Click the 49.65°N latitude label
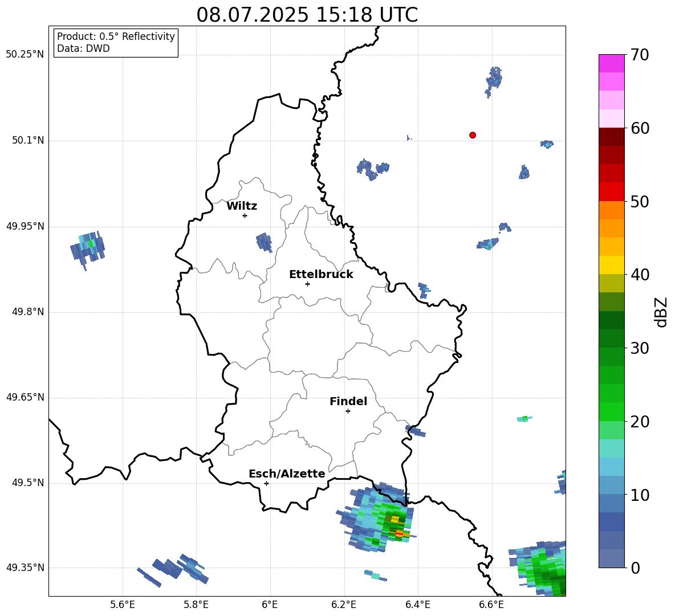This screenshot has height=616, width=675. point(25,397)
